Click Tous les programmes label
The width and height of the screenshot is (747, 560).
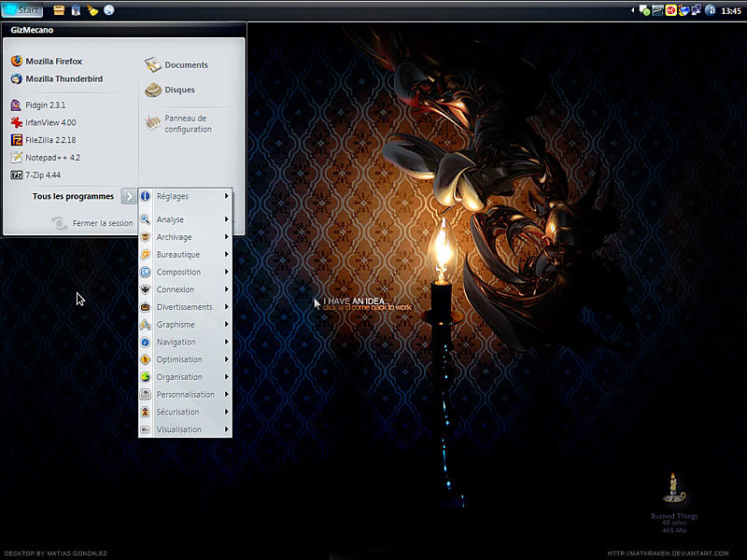(x=73, y=196)
